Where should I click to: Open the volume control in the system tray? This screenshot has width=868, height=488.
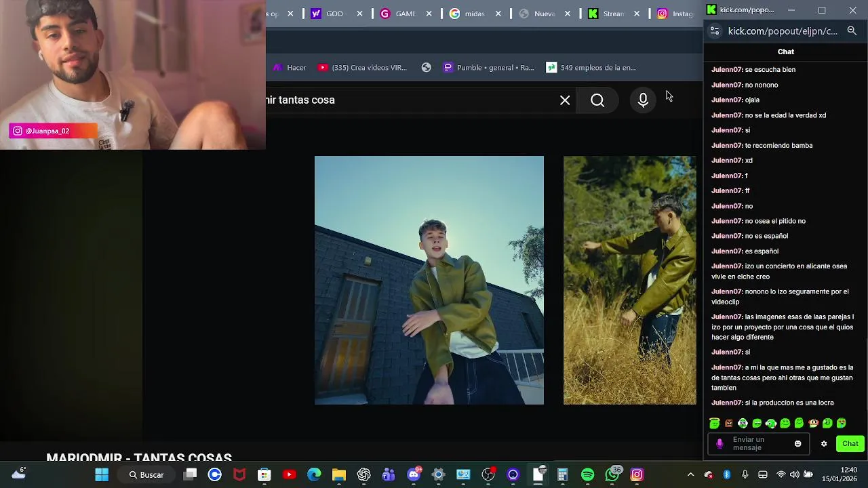pos(795,474)
